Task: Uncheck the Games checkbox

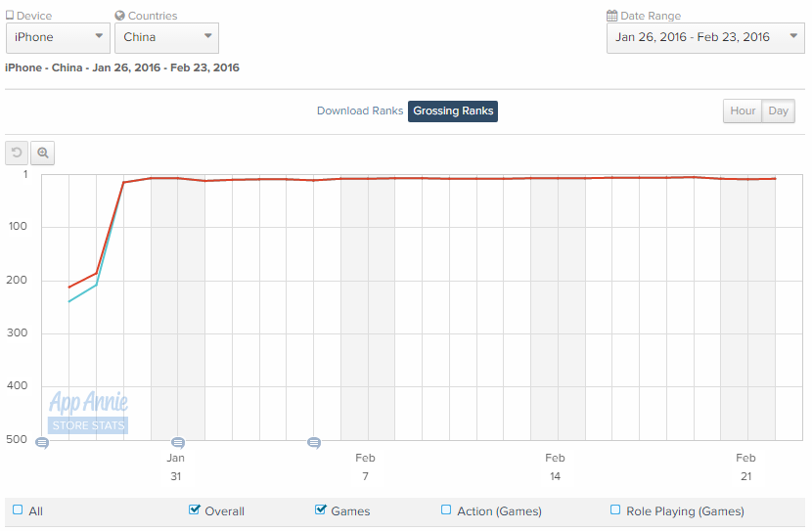Action: pyautogui.click(x=321, y=509)
